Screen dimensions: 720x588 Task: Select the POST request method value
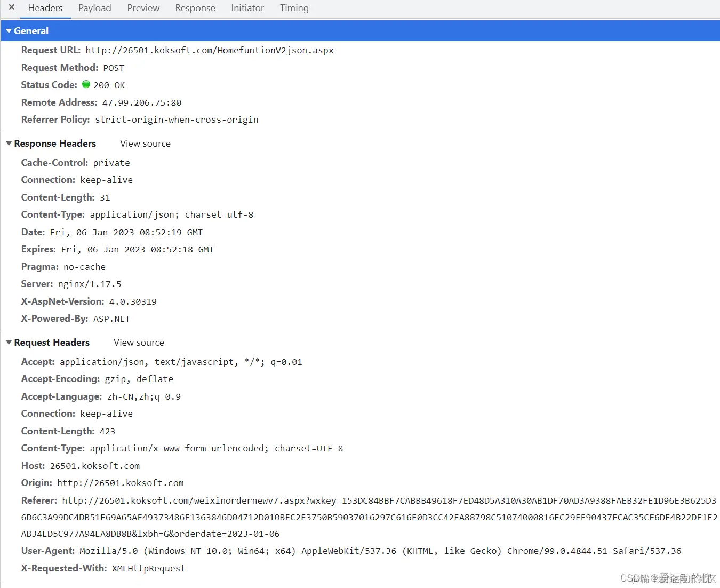114,68
